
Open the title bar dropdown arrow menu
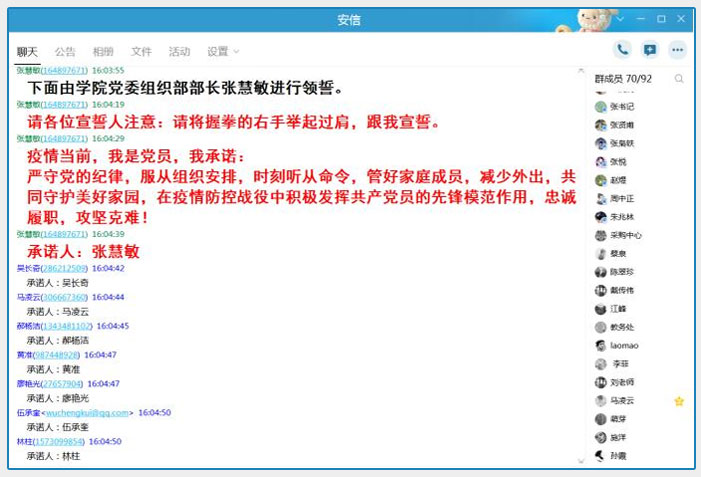click(620, 19)
